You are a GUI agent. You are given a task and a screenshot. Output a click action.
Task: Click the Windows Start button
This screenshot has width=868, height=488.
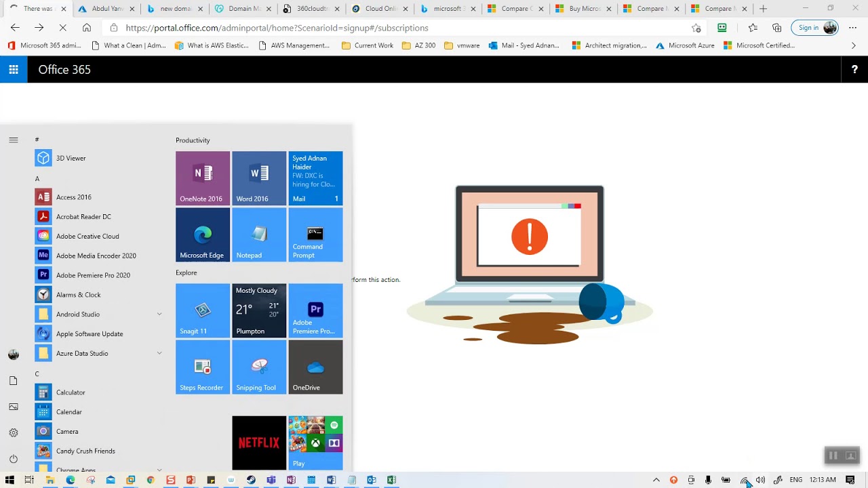9,480
